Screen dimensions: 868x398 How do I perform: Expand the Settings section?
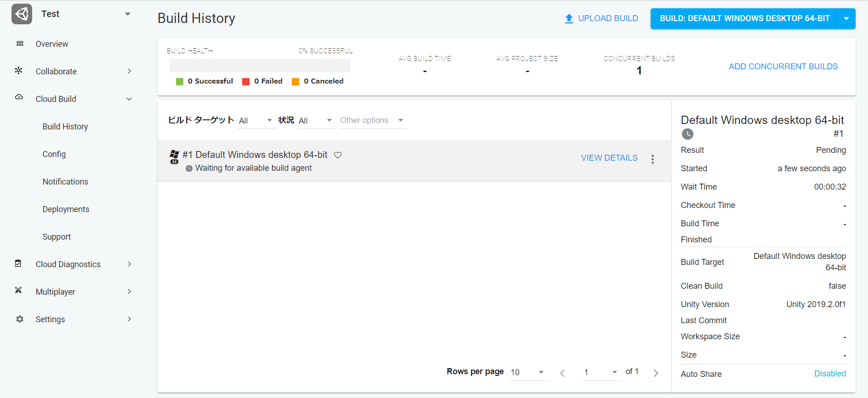pos(130,319)
